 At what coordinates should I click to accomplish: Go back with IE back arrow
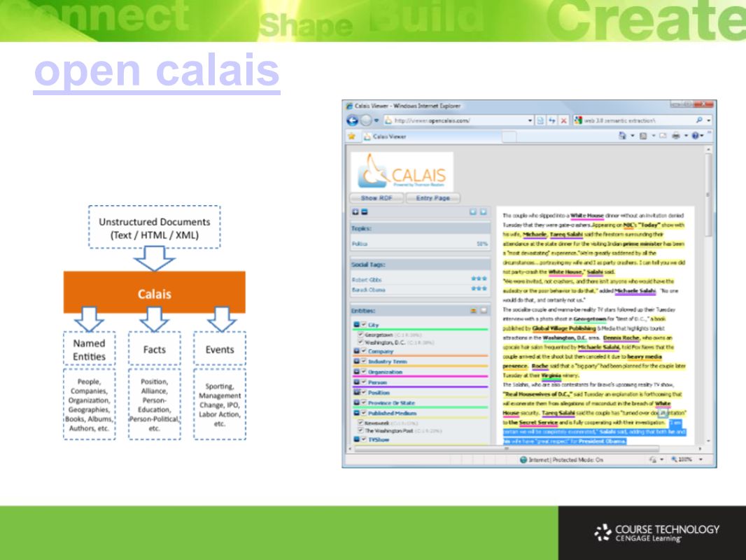[352, 120]
